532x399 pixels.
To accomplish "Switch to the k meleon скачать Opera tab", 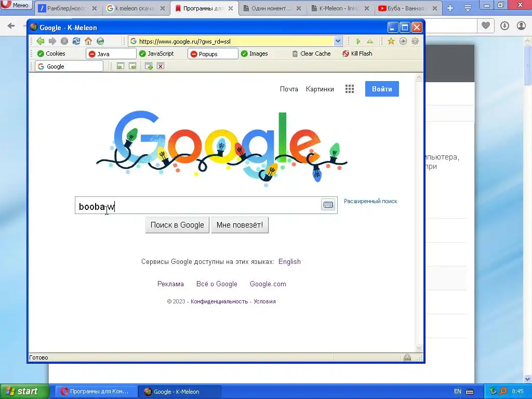I will click(136, 8).
